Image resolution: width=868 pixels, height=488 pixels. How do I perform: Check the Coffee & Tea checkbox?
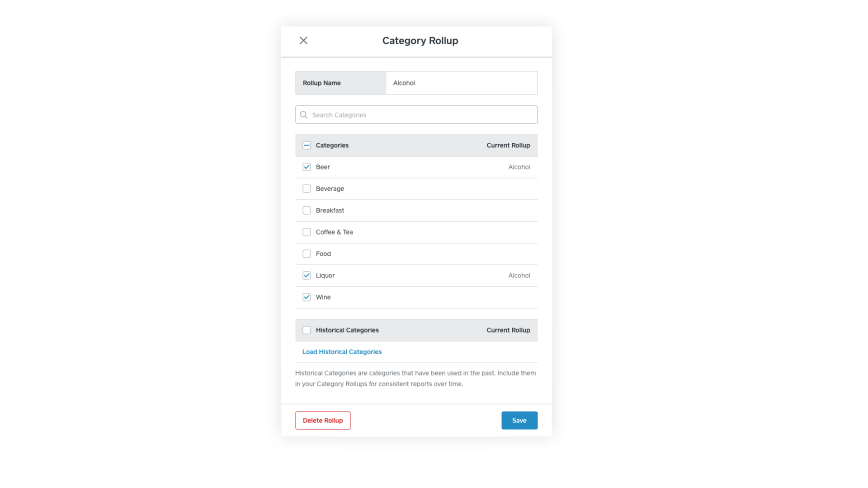pyautogui.click(x=307, y=232)
